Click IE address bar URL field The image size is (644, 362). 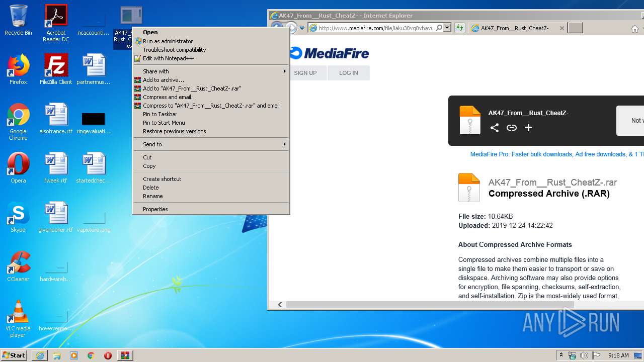[x=376, y=28]
